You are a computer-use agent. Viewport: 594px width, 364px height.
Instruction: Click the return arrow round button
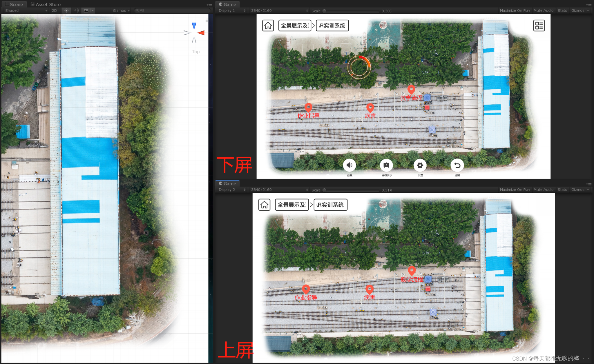tap(457, 165)
